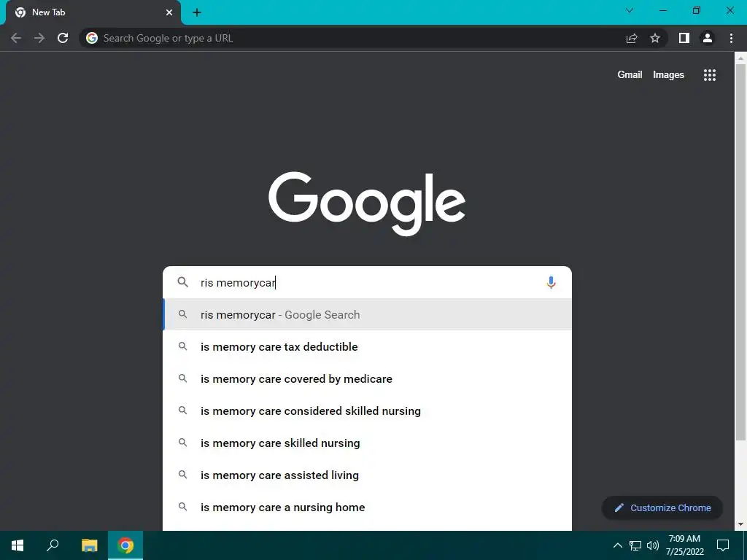Open File Explorer from taskbar

pyautogui.click(x=90, y=545)
